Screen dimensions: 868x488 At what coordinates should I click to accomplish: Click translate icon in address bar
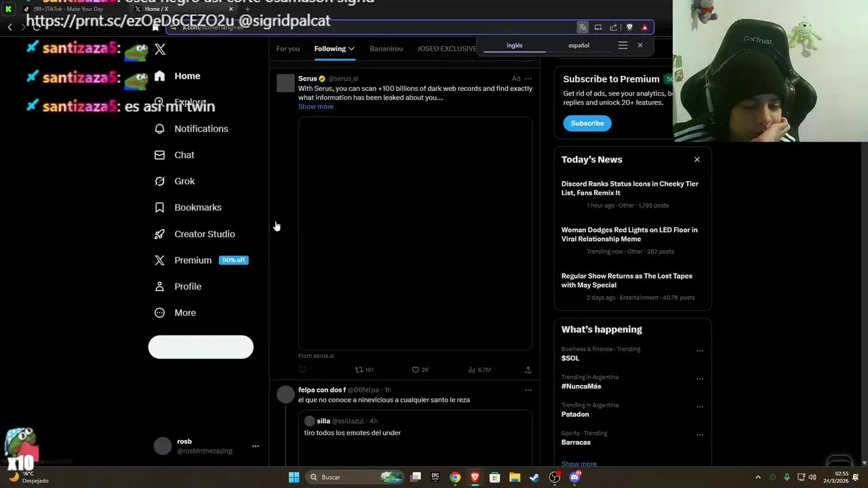[x=583, y=27]
